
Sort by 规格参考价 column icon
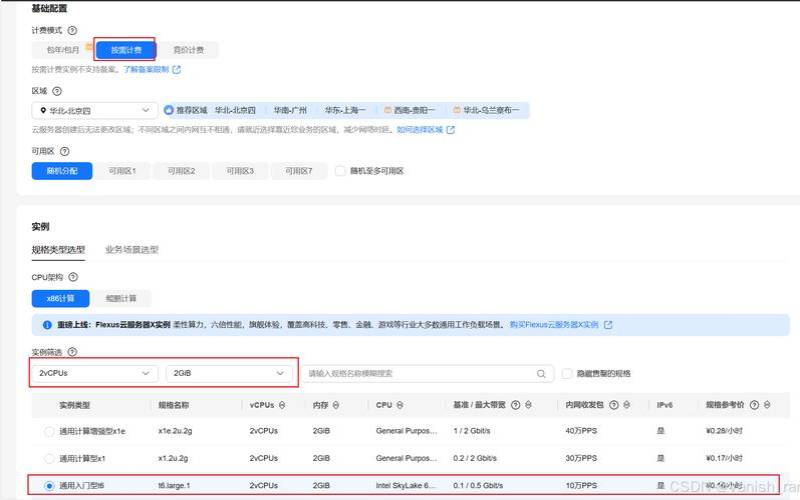767,405
